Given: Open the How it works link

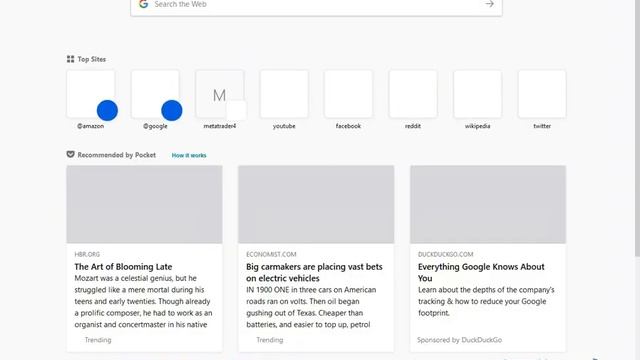Looking at the screenshot, I should point(189,156).
